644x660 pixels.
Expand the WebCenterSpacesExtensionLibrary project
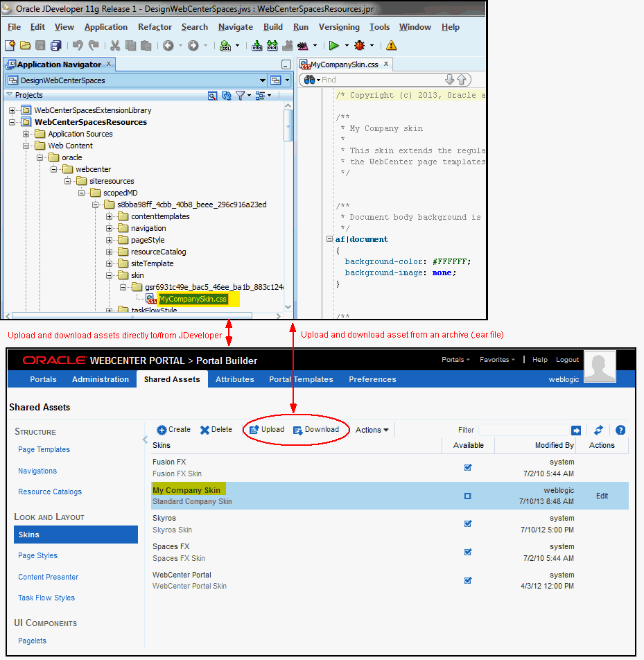tap(12, 110)
